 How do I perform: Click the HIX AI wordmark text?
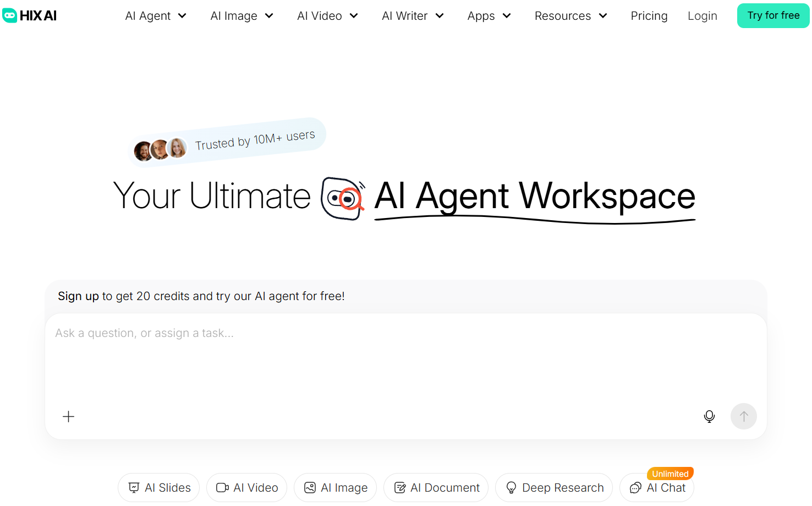click(x=39, y=16)
